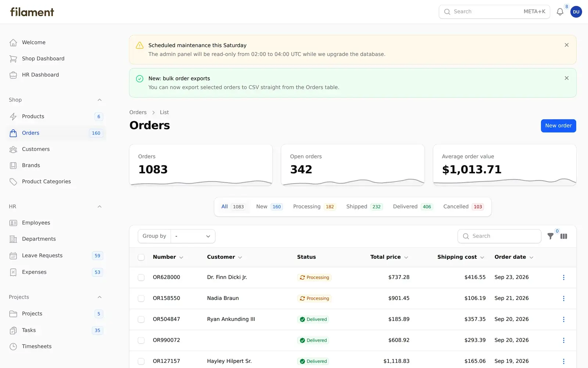Image resolution: width=588 pixels, height=368 pixels.
Task: Select the checkbox for order OR158550
Action: [x=141, y=298]
